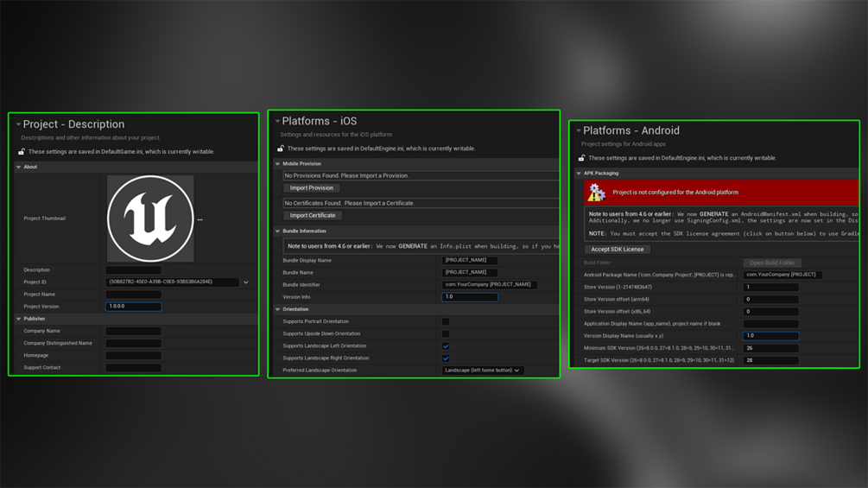Click the Import Provision button
The width and height of the screenshot is (868, 488).
(312, 188)
